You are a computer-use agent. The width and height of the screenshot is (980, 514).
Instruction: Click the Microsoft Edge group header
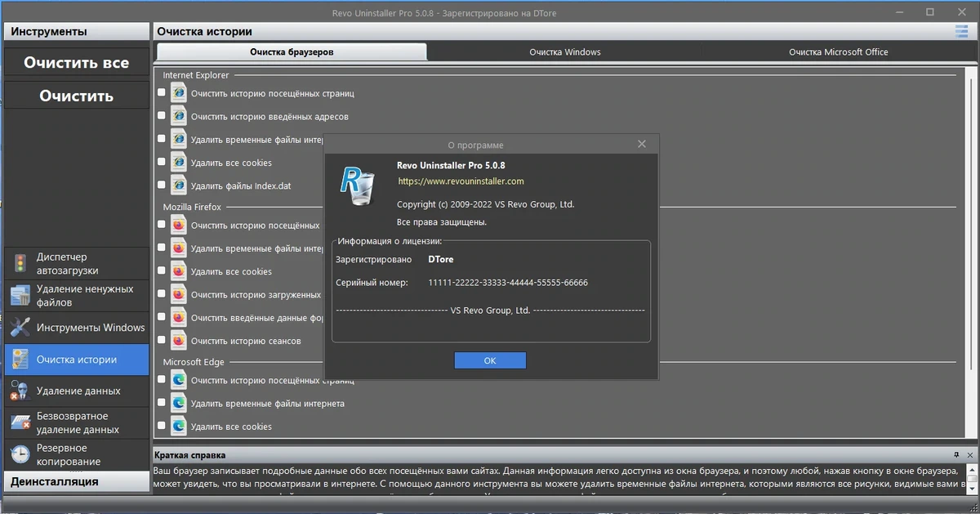tap(194, 362)
